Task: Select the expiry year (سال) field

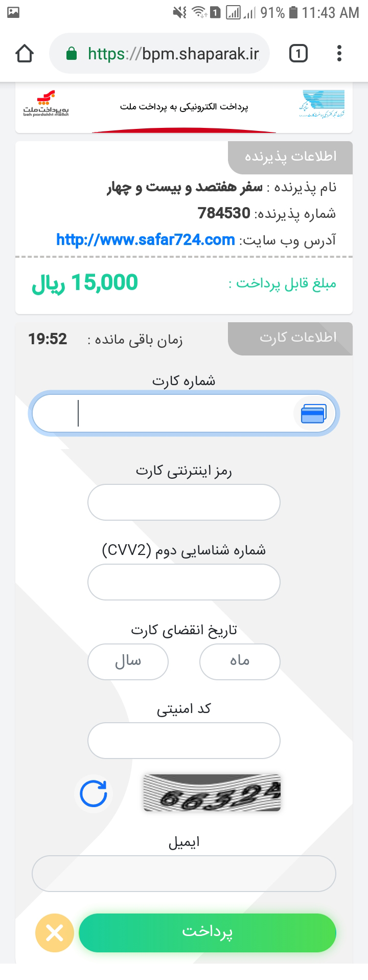Action: coord(128,661)
